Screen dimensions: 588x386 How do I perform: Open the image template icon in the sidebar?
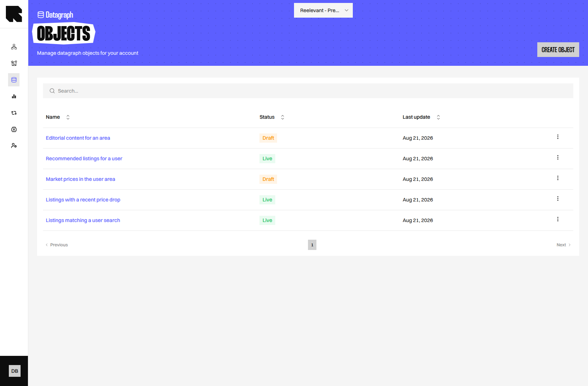(x=14, y=63)
